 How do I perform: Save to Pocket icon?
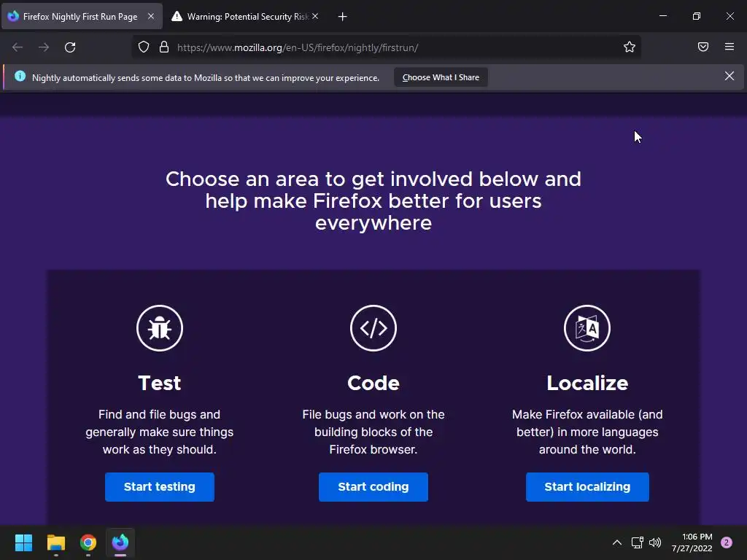pos(703,47)
